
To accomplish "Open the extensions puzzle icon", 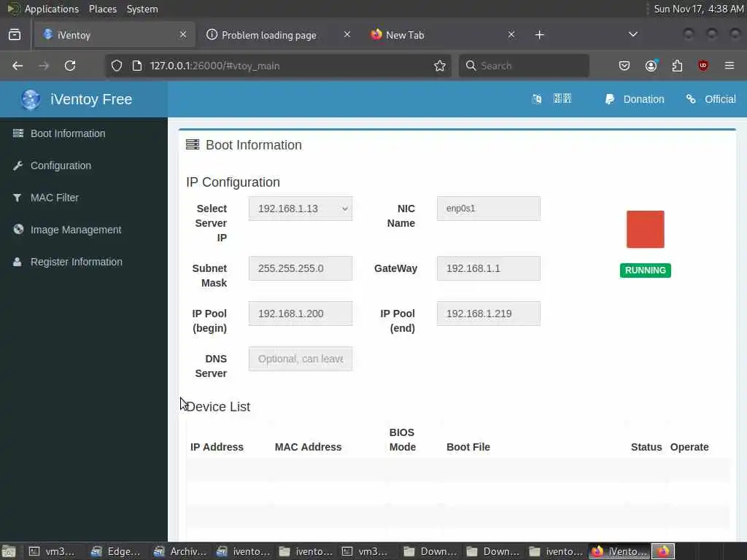I will pos(677,66).
